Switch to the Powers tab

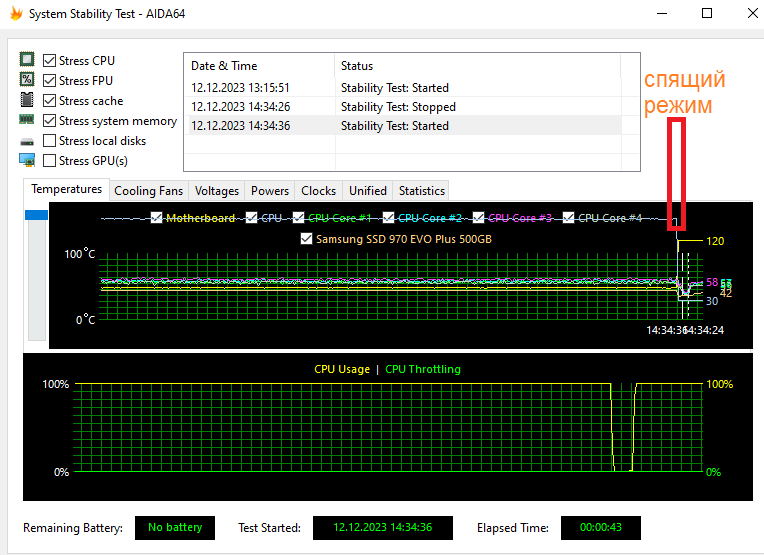coord(270,191)
